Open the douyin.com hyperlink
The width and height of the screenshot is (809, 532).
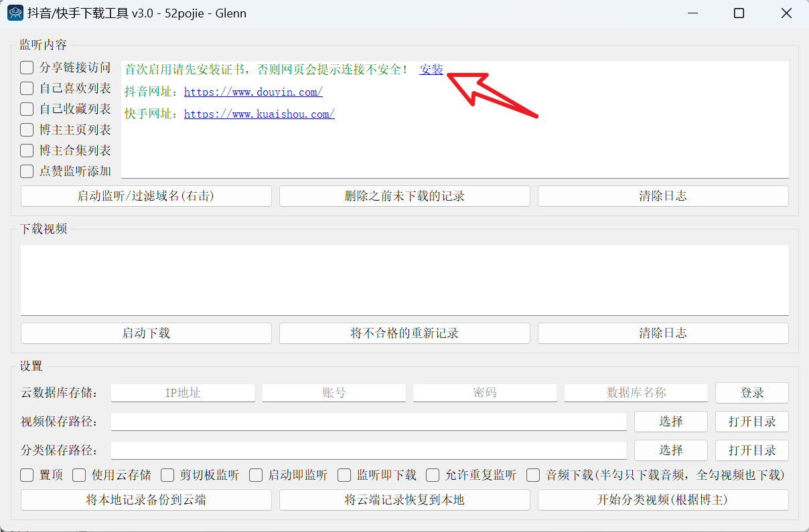[x=253, y=92]
